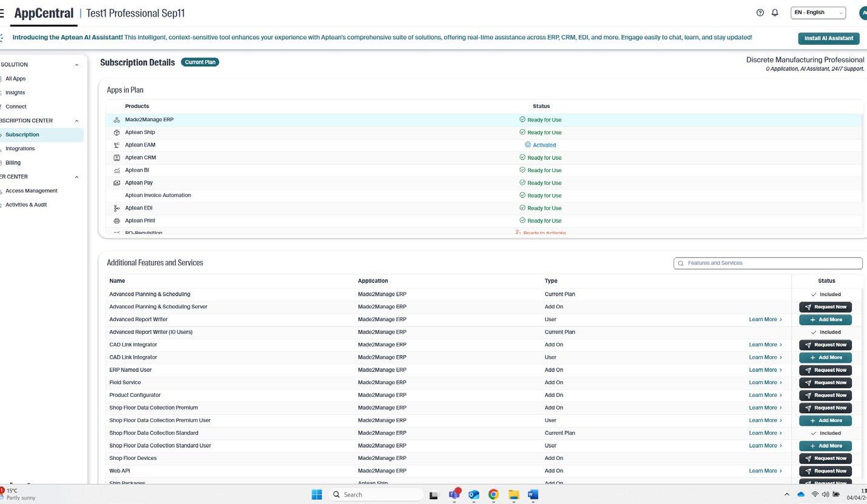Request Now for Shop Floor Devices
867x504 pixels.
pyautogui.click(x=825, y=459)
